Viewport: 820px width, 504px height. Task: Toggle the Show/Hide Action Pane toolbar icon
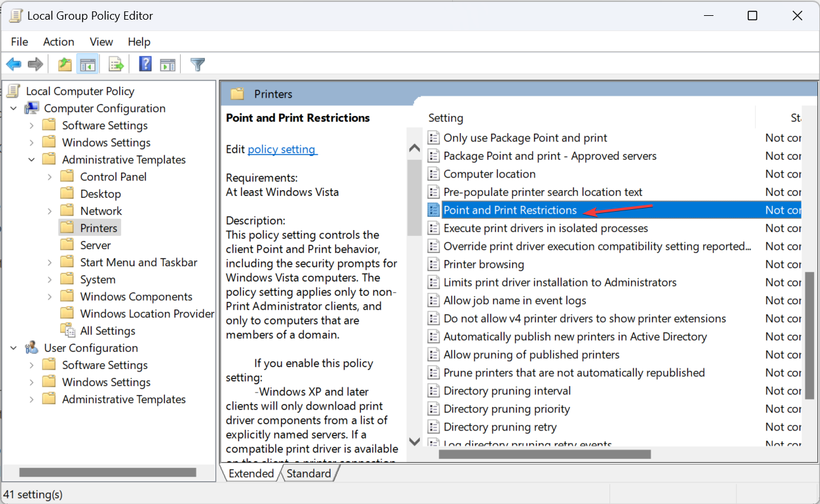point(167,64)
